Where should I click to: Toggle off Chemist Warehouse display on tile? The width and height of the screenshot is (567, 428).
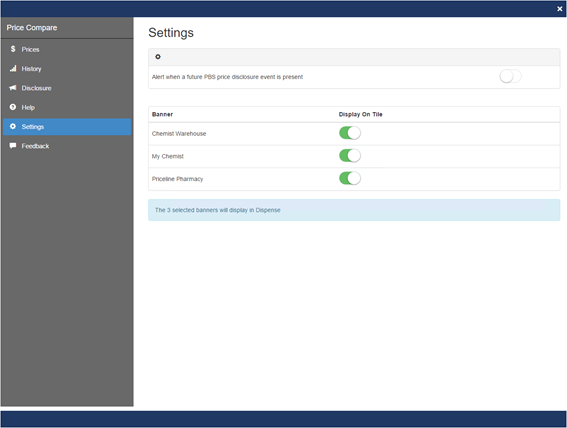(350, 133)
